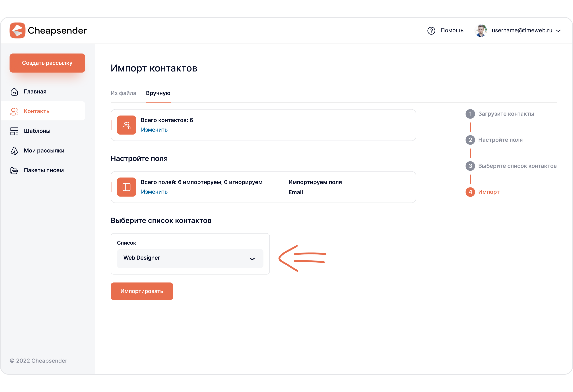Image resolution: width=573 pixels, height=392 pixels.
Task: Click the Помощь link text
Action: point(452,31)
